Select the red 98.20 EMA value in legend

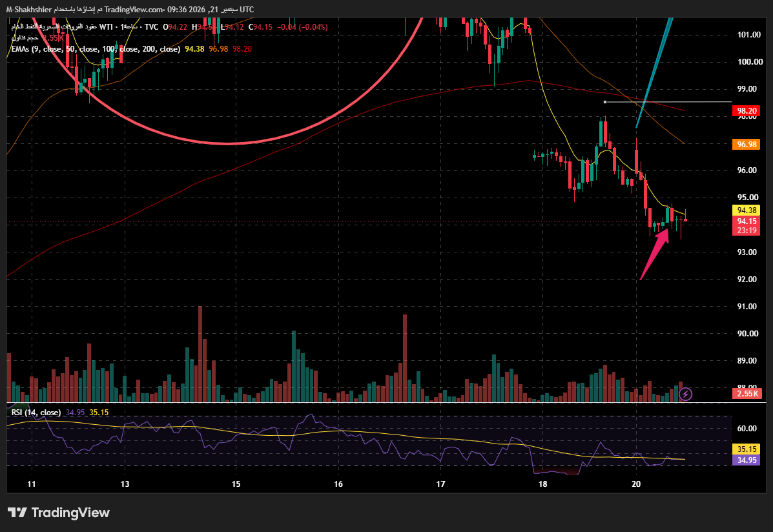click(242, 49)
